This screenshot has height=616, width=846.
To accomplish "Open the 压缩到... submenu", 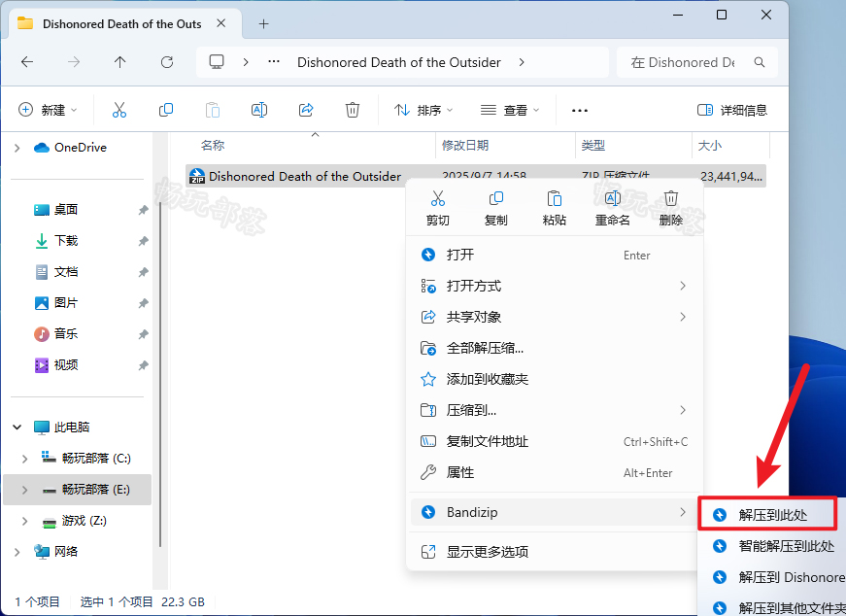I will click(x=554, y=410).
